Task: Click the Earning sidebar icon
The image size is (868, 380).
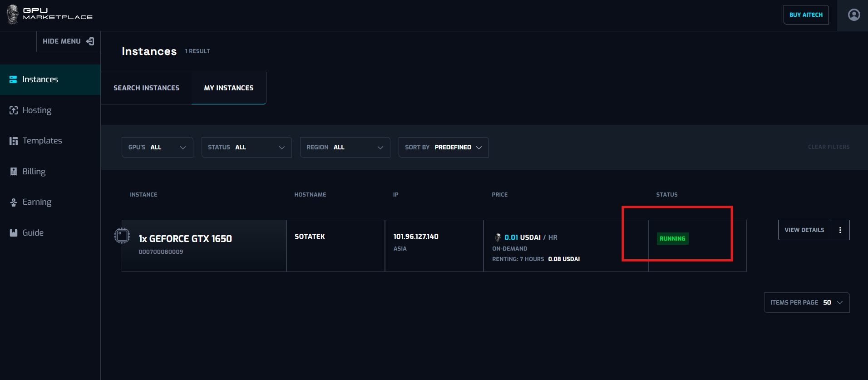Action: (x=14, y=202)
